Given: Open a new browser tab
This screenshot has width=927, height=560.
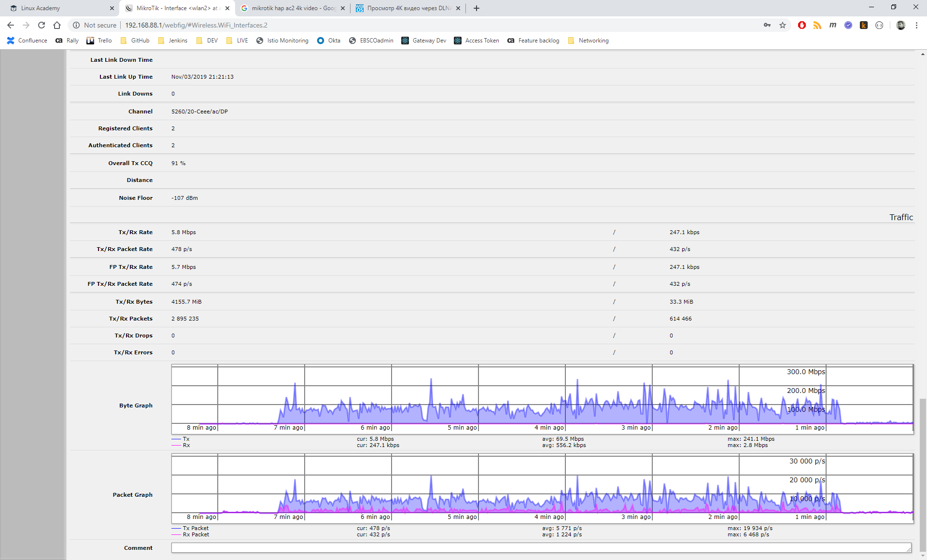Looking at the screenshot, I should [477, 8].
